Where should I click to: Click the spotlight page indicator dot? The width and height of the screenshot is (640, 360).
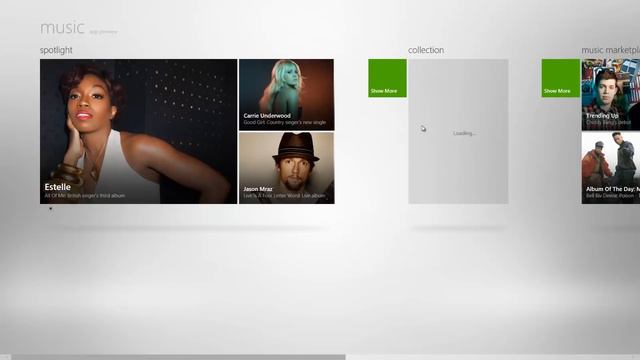(51, 209)
